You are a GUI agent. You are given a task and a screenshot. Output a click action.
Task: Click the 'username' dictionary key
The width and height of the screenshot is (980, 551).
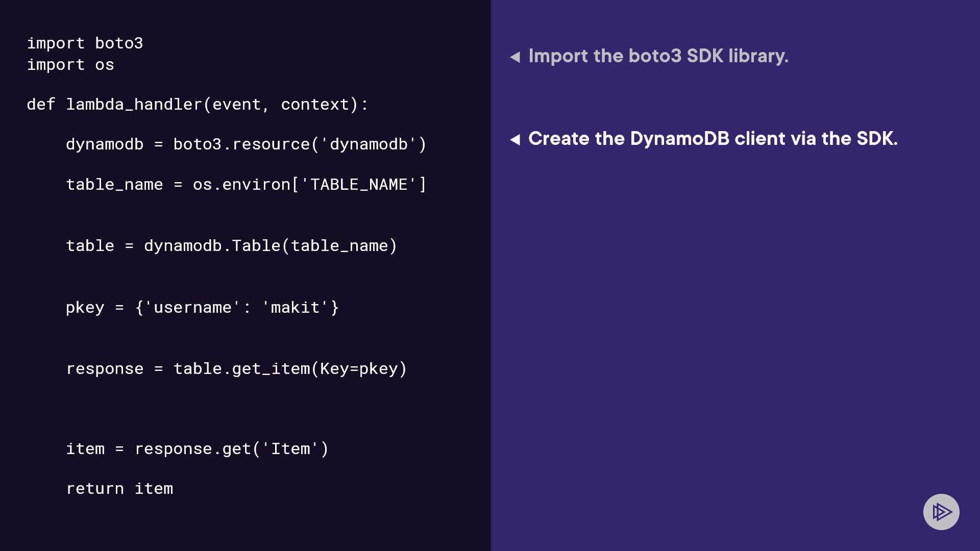pos(192,308)
